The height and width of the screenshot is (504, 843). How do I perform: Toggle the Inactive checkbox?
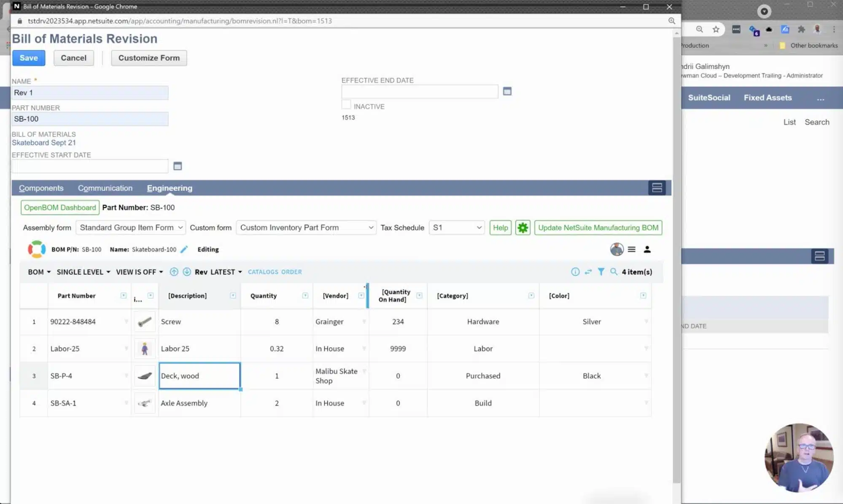click(x=346, y=105)
